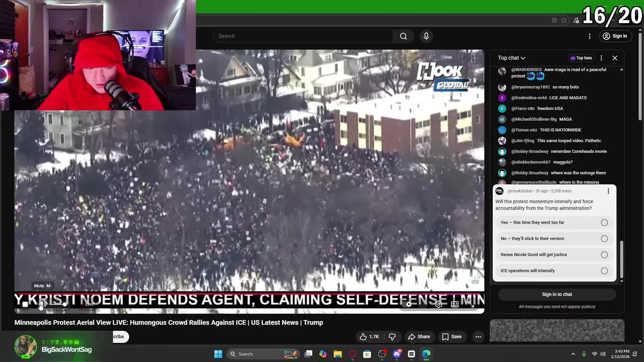This screenshot has height=362, width=644.
Task: Dislike the video with thumbs-down icon
Action: (x=392, y=337)
